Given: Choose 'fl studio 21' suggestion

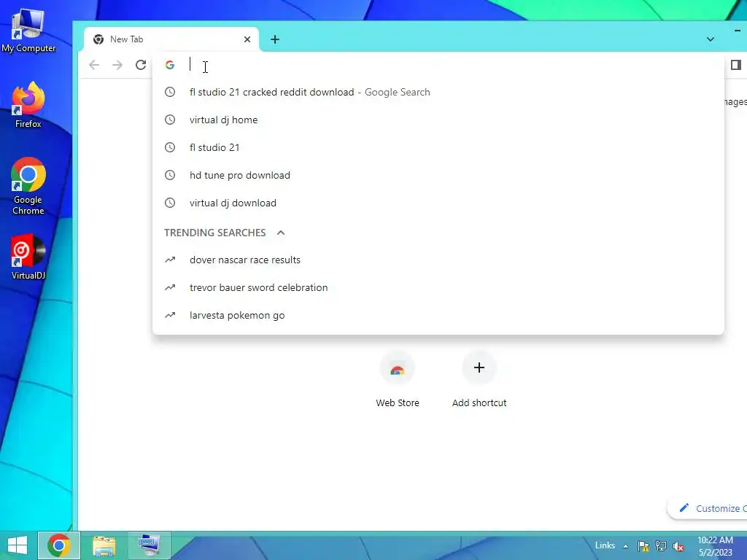Looking at the screenshot, I should pos(438,147).
